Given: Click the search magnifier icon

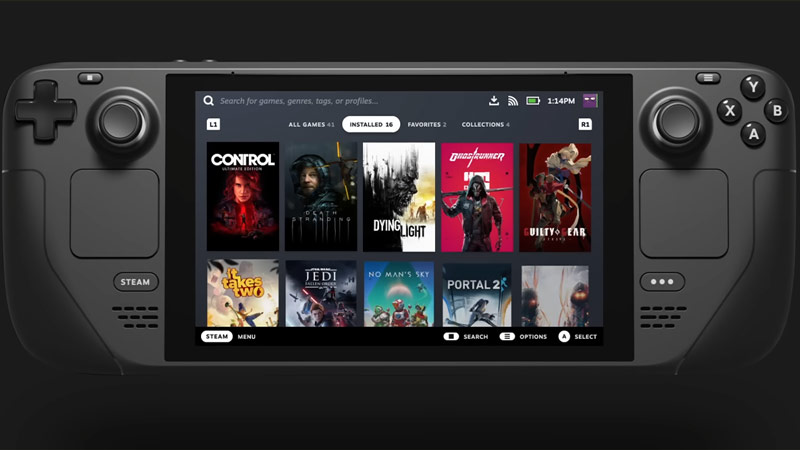Looking at the screenshot, I should click(x=208, y=101).
